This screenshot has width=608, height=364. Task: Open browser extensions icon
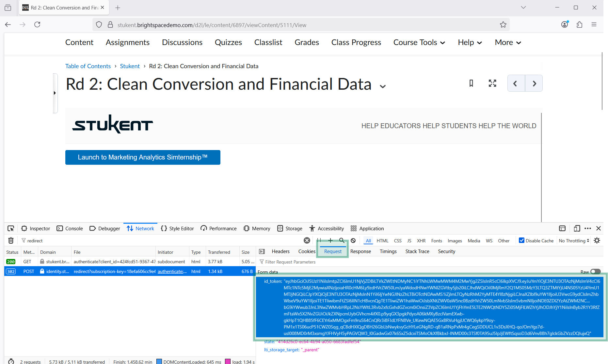click(x=580, y=24)
